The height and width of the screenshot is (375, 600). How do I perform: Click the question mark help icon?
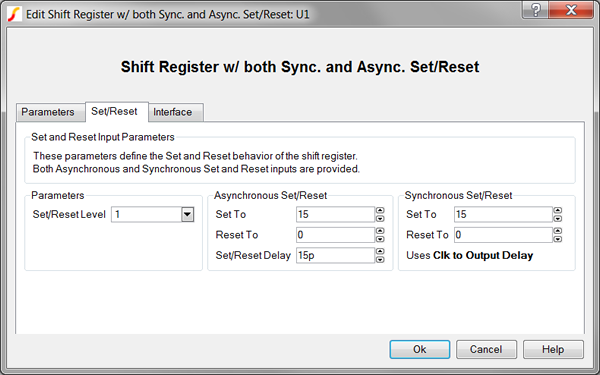535,10
